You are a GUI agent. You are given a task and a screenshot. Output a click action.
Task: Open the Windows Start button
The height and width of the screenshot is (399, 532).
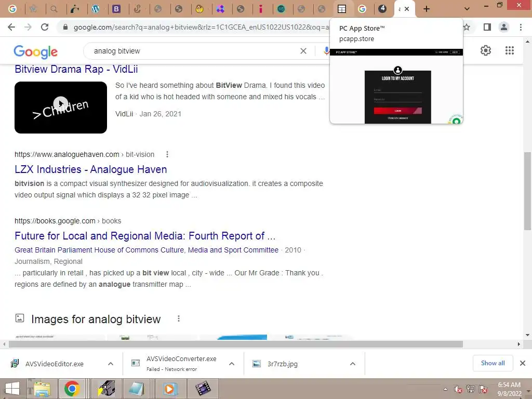[x=12, y=389]
